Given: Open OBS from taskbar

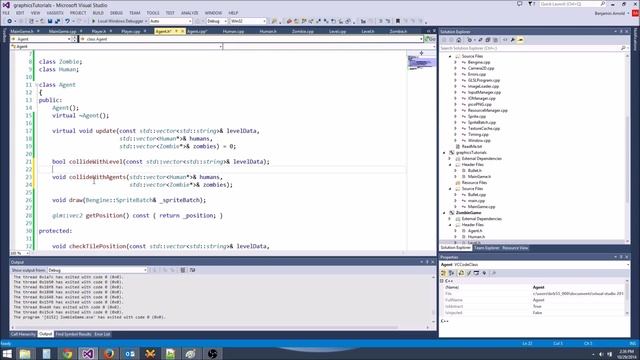Looking at the screenshot, I should pyautogui.click(x=212, y=353).
